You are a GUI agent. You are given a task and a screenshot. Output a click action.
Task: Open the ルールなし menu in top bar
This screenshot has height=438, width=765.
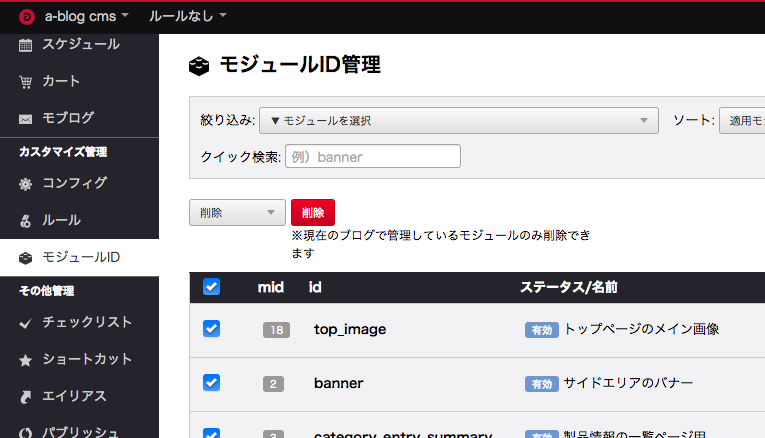[187, 17]
